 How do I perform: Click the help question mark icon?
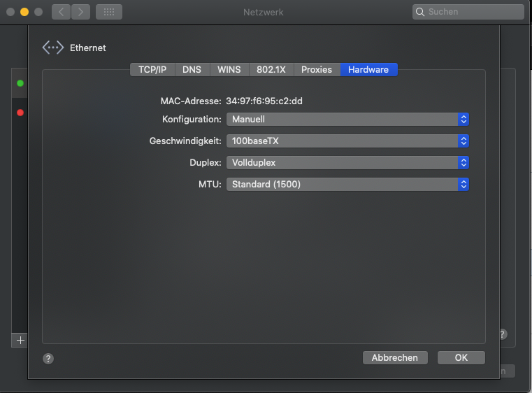pos(48,359)
